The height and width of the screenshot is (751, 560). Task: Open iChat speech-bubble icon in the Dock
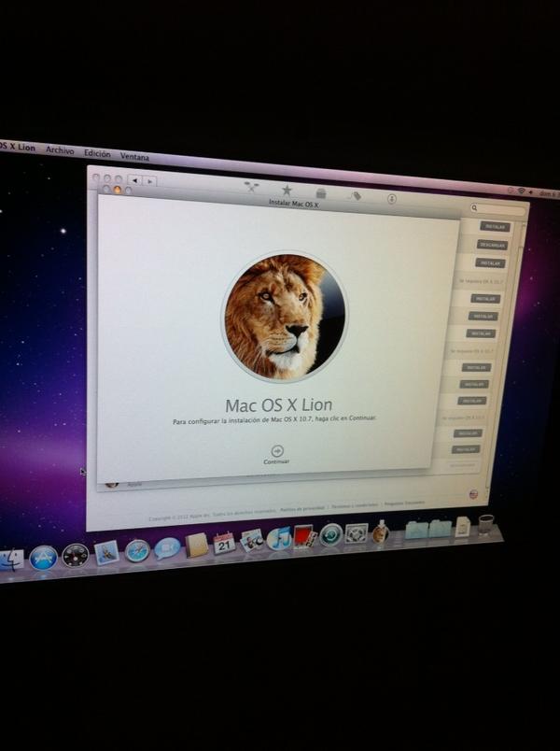(167, 548)
